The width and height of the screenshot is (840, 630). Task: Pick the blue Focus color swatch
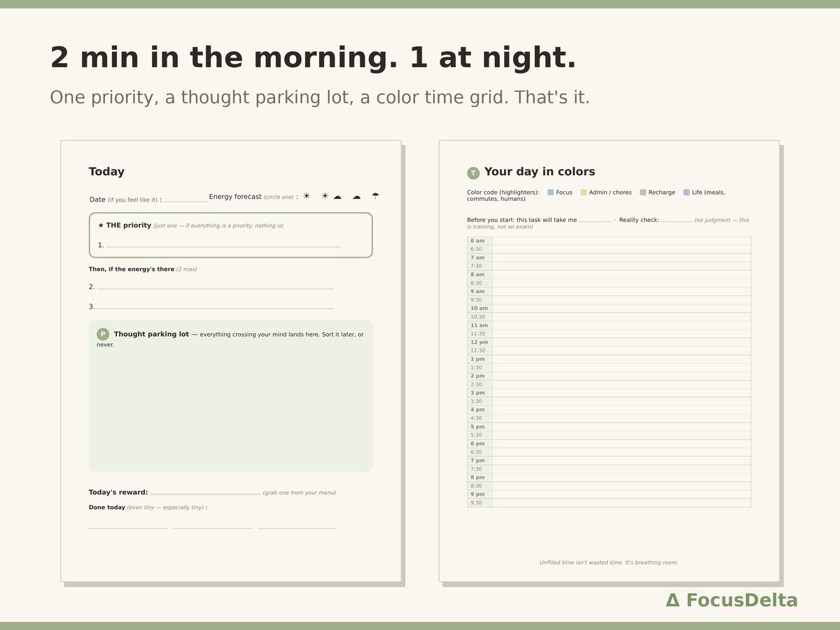[x=550, y=192]
